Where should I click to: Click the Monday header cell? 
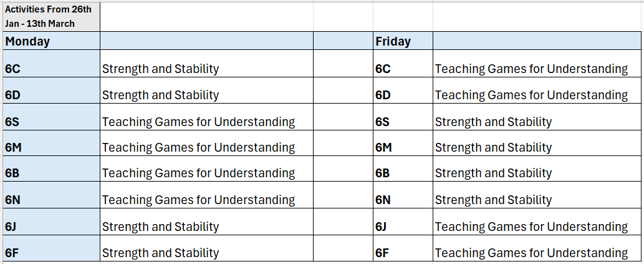[50, 42]
